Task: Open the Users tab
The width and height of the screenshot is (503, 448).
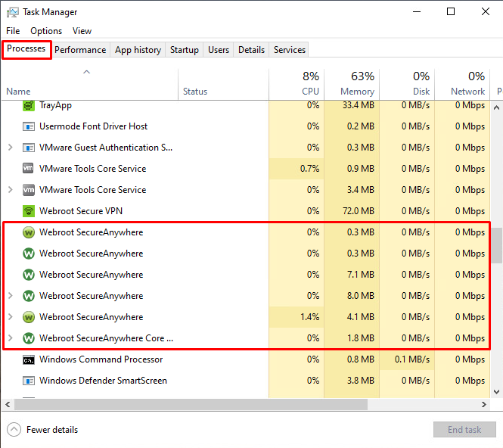Action: 219,50
